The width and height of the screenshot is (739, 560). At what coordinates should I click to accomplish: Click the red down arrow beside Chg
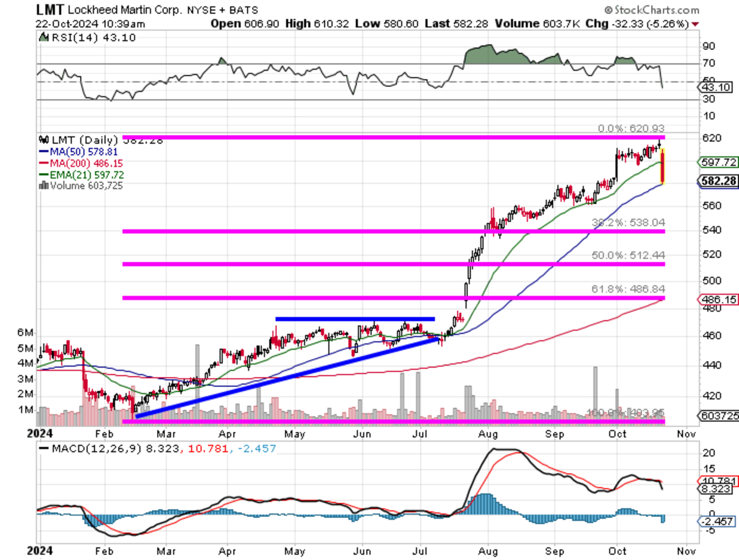tap(695, 24)
